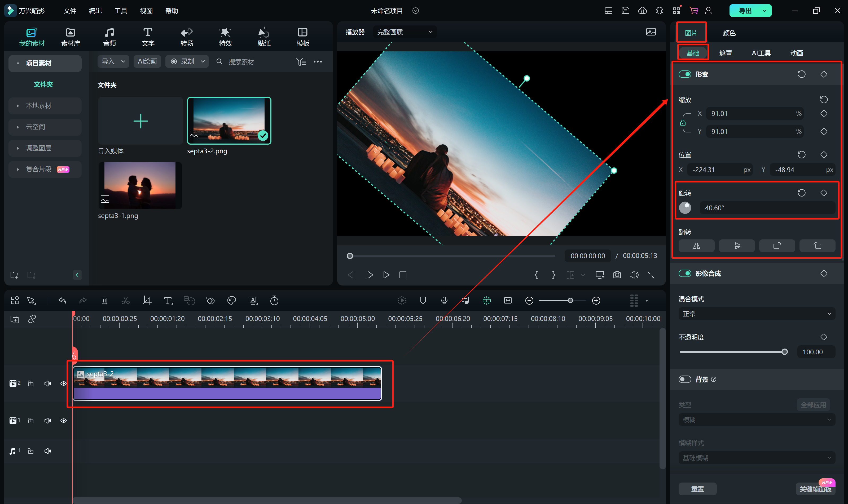Click the crop tool in the timeline toolbar

click(x=147, y=301)
